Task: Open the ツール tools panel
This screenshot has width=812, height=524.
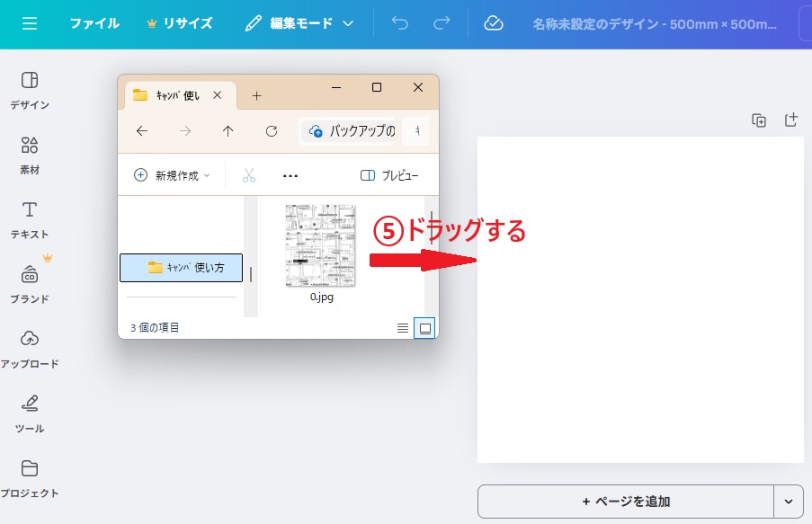Action: tap(30, 413)
